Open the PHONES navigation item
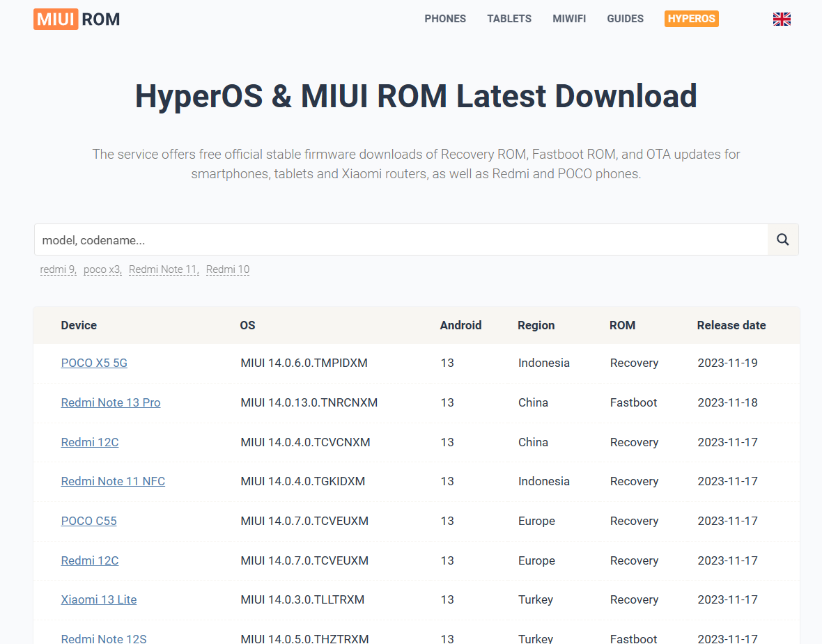This screenshot has height=644, width=822. click(x=445, y=19)
